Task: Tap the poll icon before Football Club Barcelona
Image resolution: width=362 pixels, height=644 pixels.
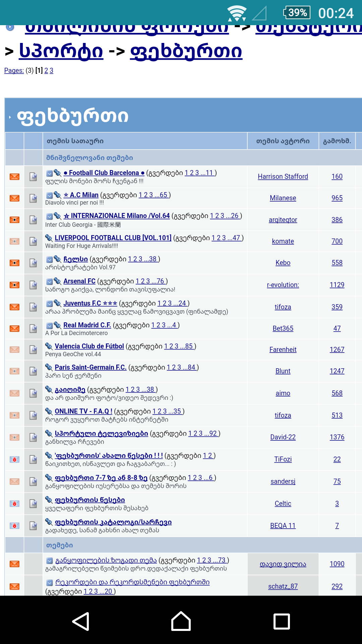Action: pos(49,173)
